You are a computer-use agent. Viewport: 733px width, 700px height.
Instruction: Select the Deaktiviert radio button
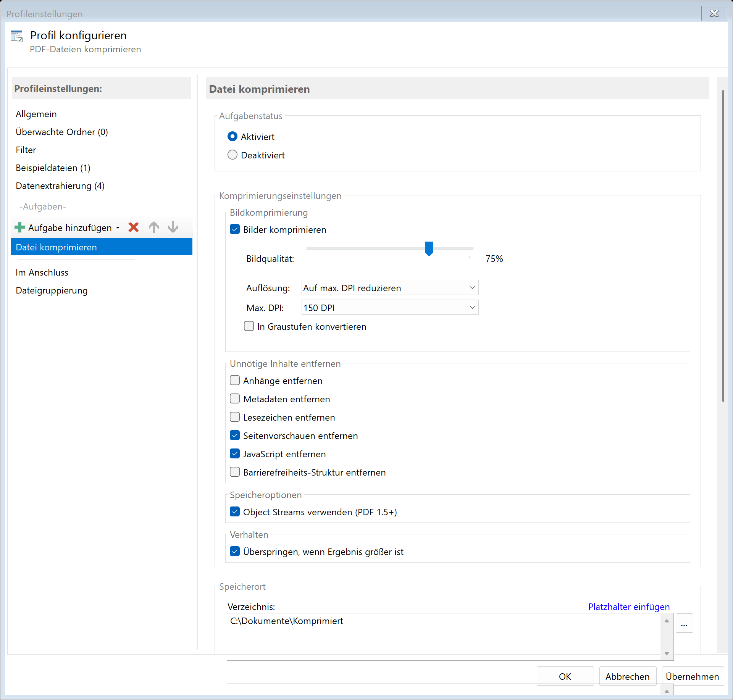tap(232, 155)
